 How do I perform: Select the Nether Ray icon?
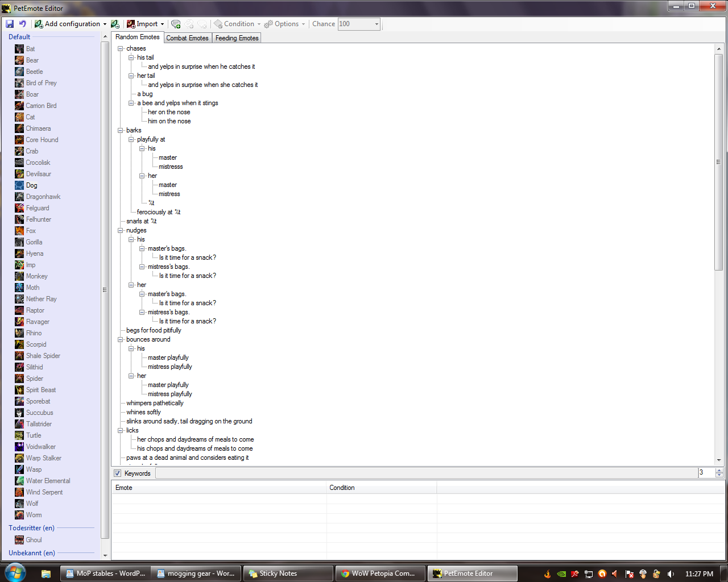(x=19, y=299)
